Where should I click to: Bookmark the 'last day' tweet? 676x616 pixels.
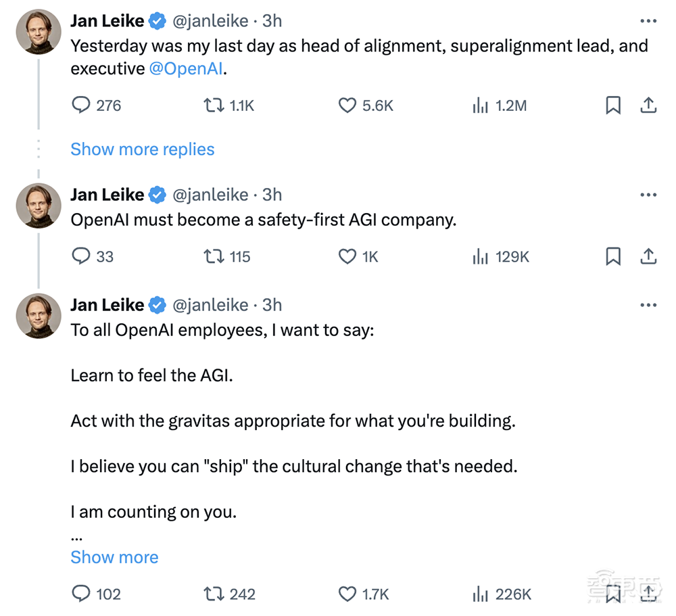pos(612,105)
